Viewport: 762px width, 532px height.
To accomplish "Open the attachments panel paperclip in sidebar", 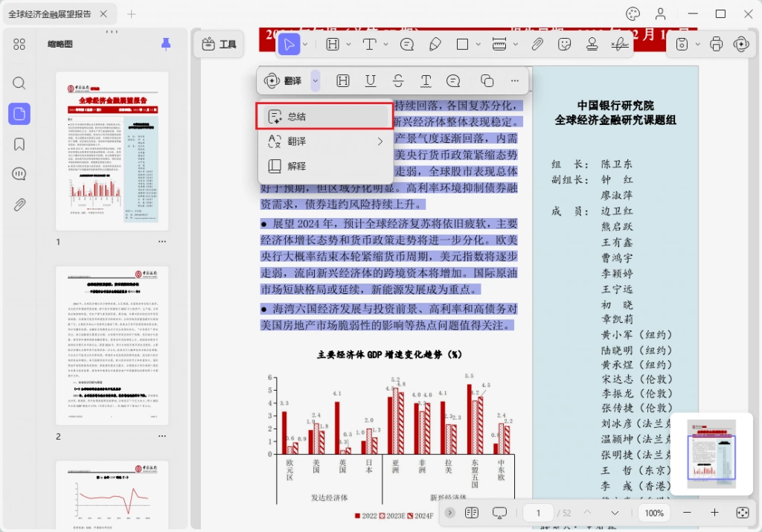I will 19,205.
